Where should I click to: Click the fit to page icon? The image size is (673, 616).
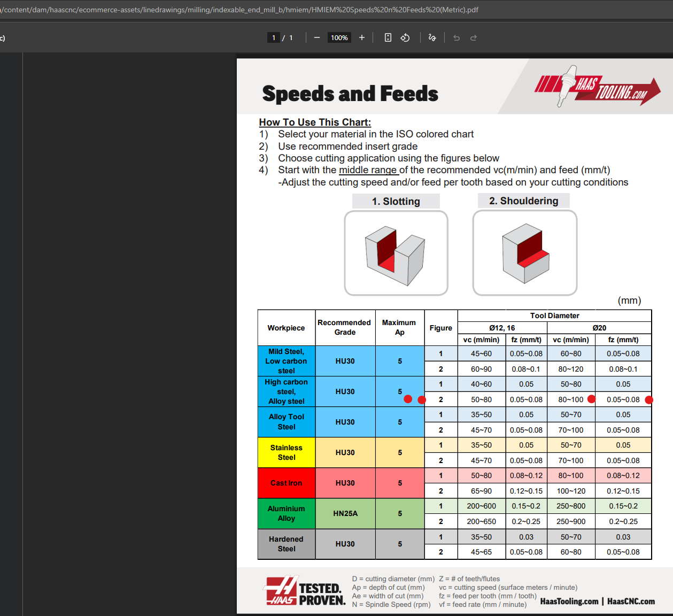pyautogui.click(x=388, y=37)
